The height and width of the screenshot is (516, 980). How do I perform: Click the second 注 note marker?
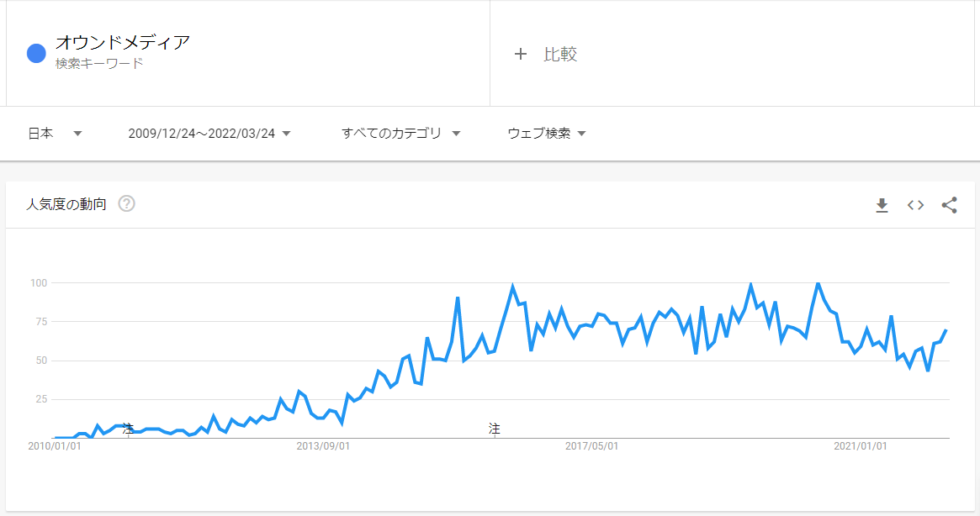[495, 429]
